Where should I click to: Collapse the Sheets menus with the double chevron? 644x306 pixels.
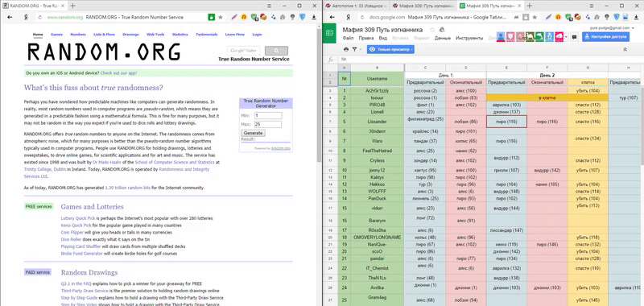(625, 49)
